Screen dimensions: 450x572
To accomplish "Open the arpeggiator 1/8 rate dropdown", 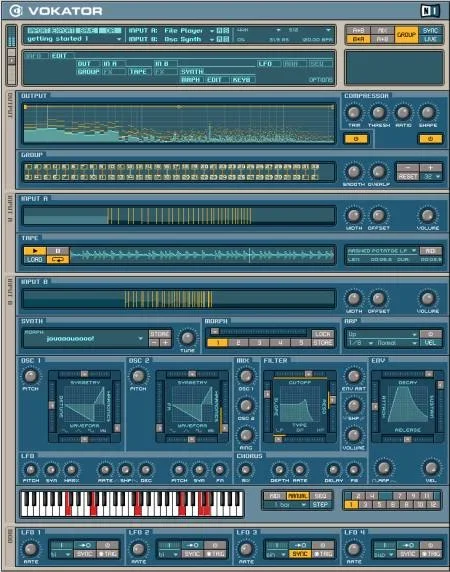I will pos(361,343).
